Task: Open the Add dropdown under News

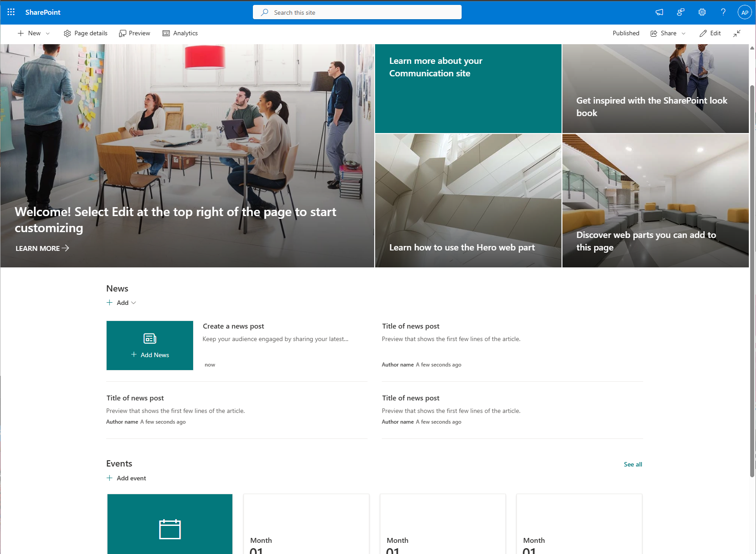Action: pyautogui.click(x=121, y=303)
